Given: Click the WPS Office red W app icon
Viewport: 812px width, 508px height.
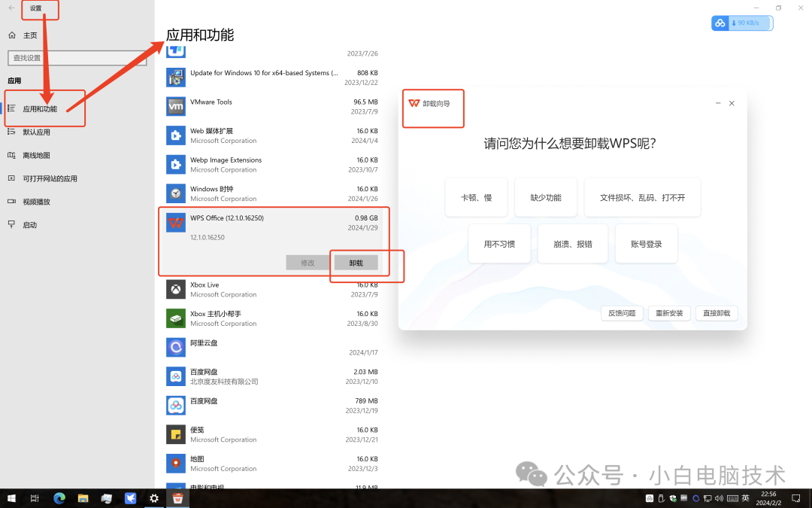Looking at the screenshot, I should click(x=176, y=223).
